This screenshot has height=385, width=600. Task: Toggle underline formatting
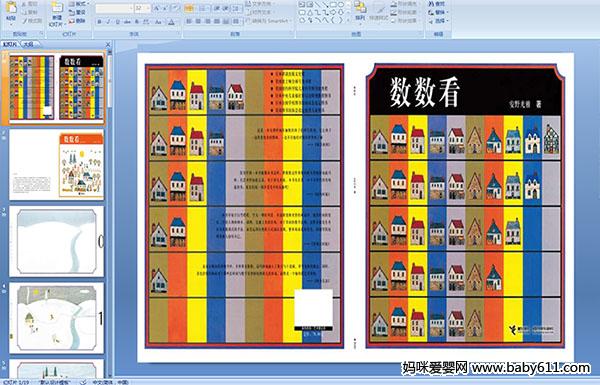point(117,22)
